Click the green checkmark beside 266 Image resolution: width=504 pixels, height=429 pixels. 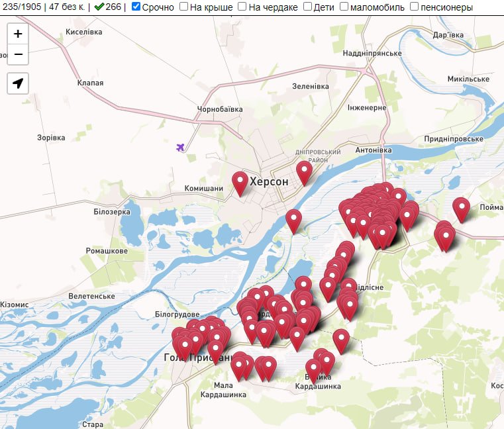pyautogui.click(x=99, y=7)
